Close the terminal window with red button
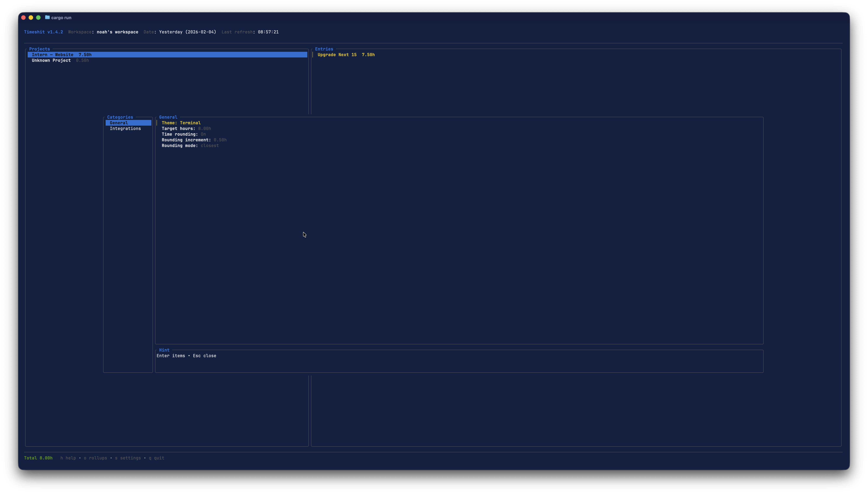868x494 pixels. coord(23,17)
